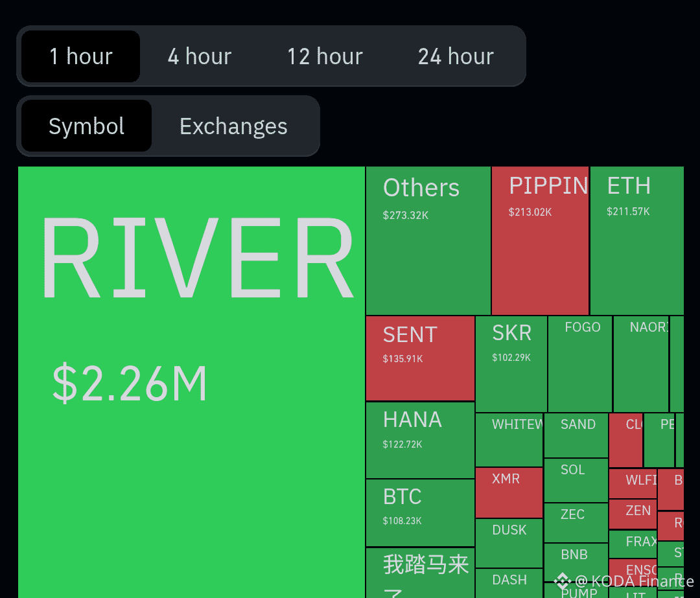Select the red PIPPIN tile

[540, 240]
